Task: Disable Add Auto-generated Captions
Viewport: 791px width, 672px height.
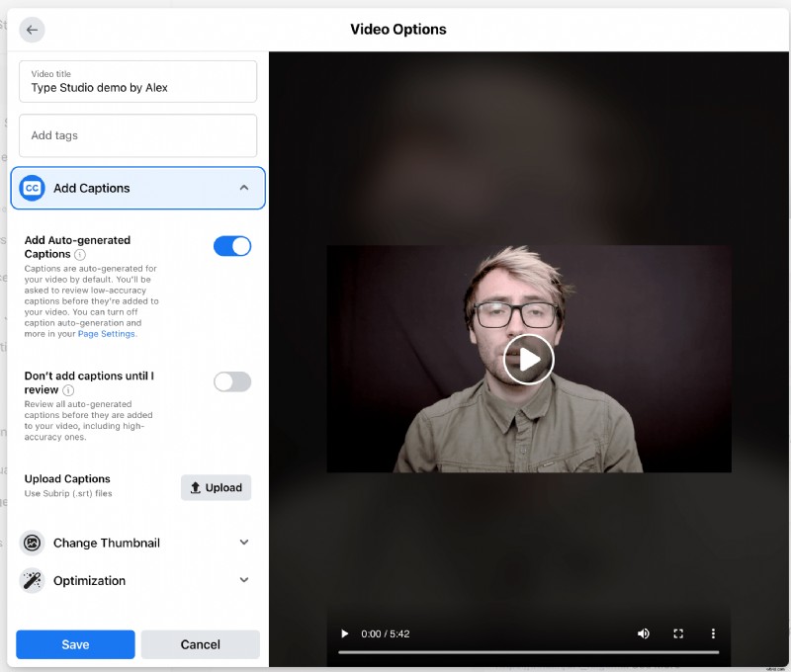Action: (232, 246)
